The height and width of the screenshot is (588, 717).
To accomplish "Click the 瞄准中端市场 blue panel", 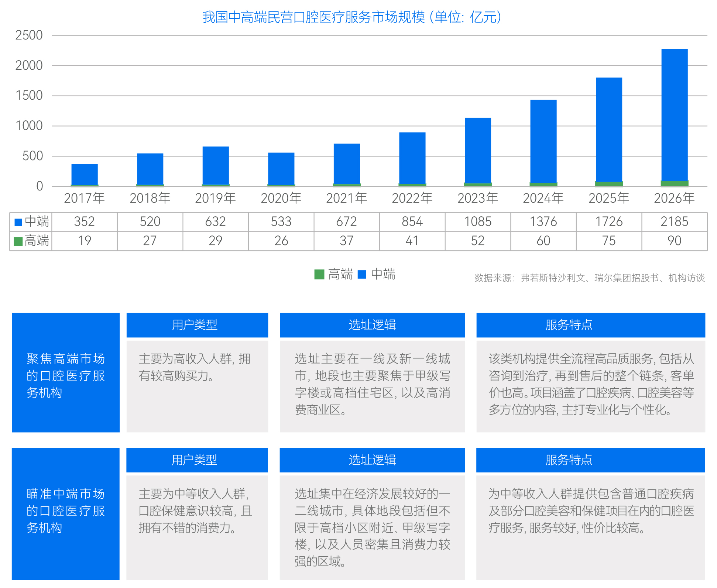I will pyautogui.click(x=66, y=513).
